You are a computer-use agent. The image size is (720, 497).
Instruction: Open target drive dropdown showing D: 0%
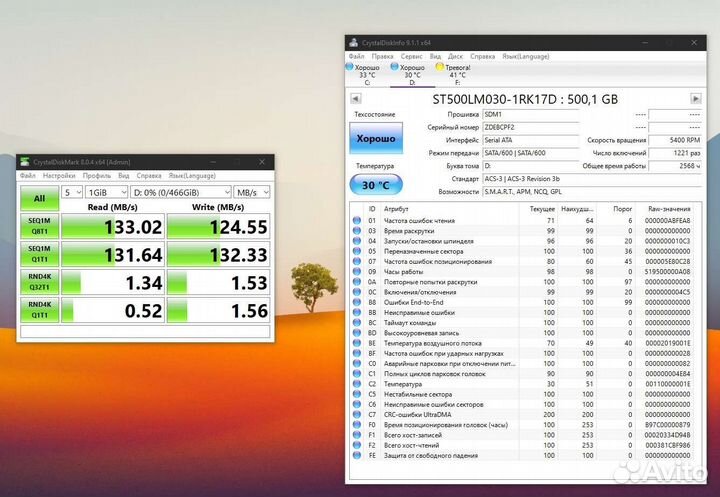pyautogui.click(x=180, y=191)
